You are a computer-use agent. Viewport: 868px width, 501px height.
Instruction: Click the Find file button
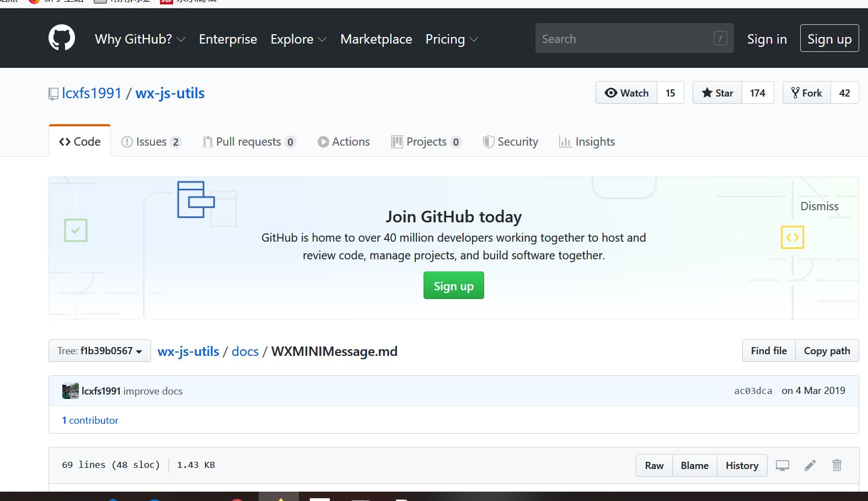(x=769, y=350)
